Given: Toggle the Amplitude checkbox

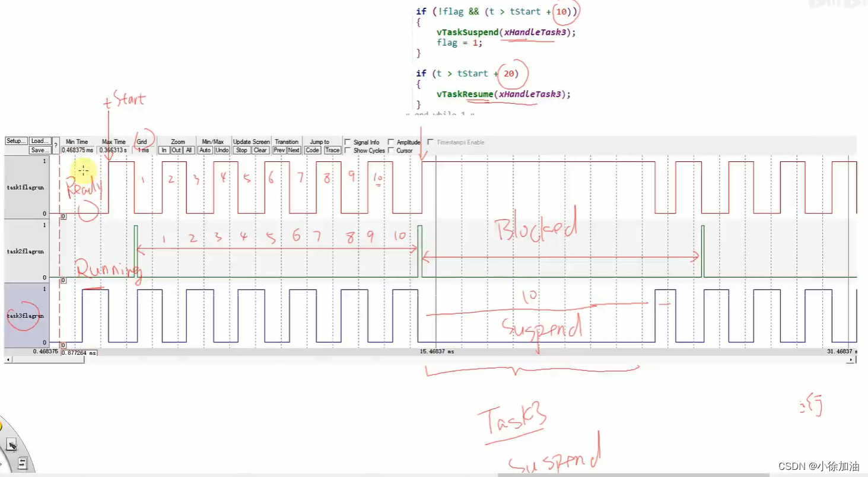Looking at the screenshot, I should coord(391,142).
